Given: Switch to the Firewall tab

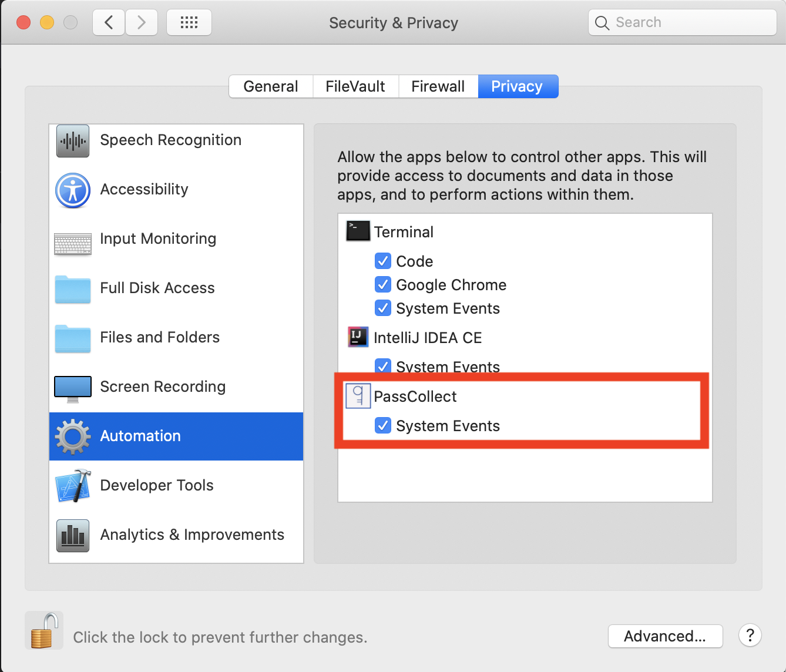Looking at the screenshot, I should 438,86.
